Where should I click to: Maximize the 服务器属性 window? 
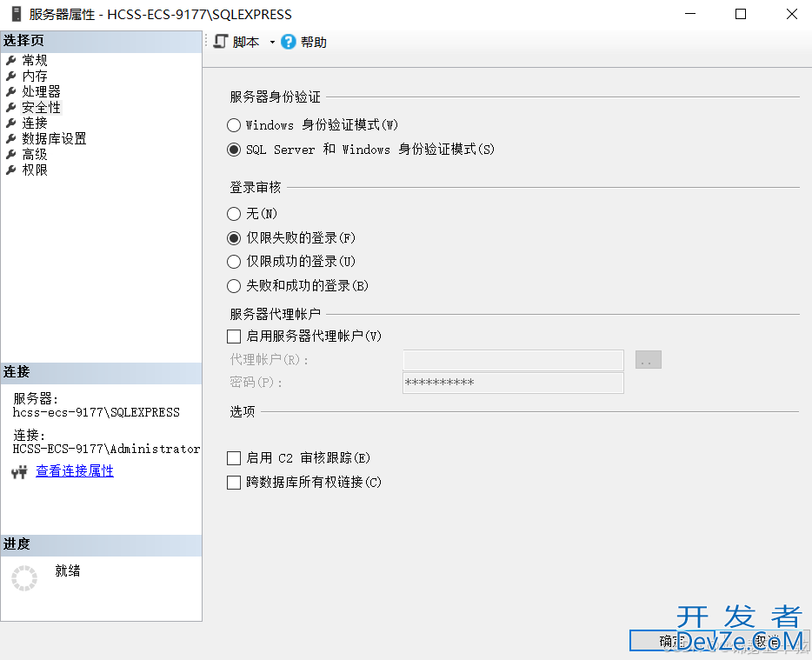[x=741, y=14]
